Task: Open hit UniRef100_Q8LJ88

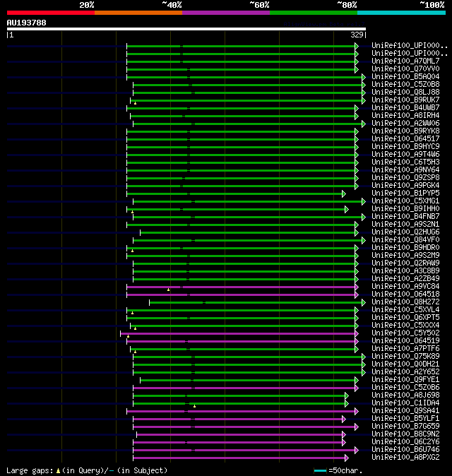Action: pyautogui.click(x=405, y=93)
